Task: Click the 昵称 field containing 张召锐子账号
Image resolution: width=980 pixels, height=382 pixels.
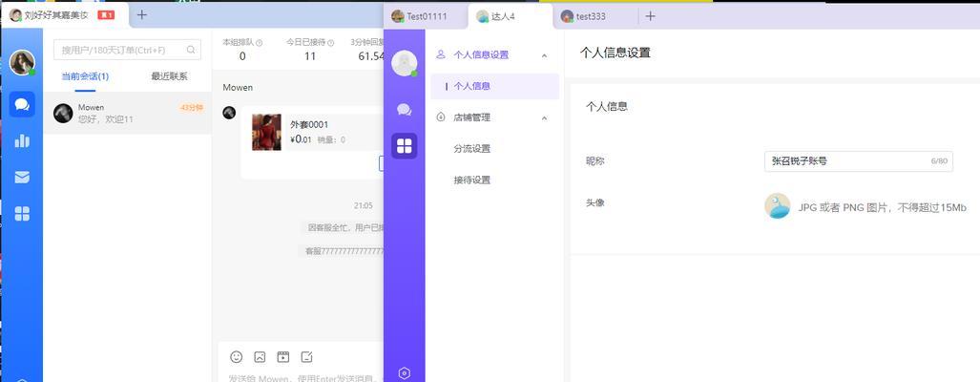Action: (859, 161)
